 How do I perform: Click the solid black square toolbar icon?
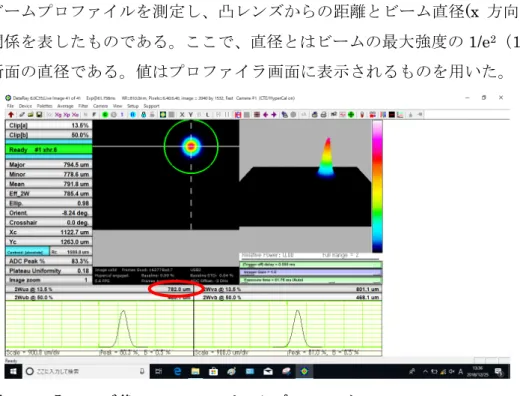(x=392, y=115)
